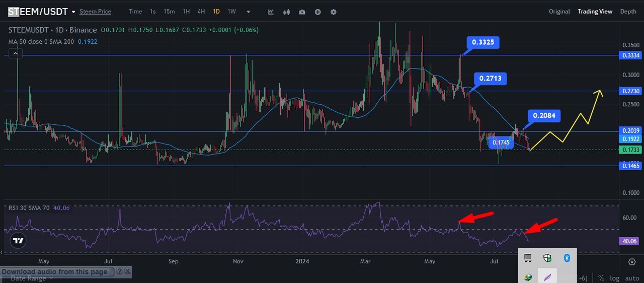Viewport: 644px width, 283px height.
Task: Toggle log scale mode
Action: [615, 278]
